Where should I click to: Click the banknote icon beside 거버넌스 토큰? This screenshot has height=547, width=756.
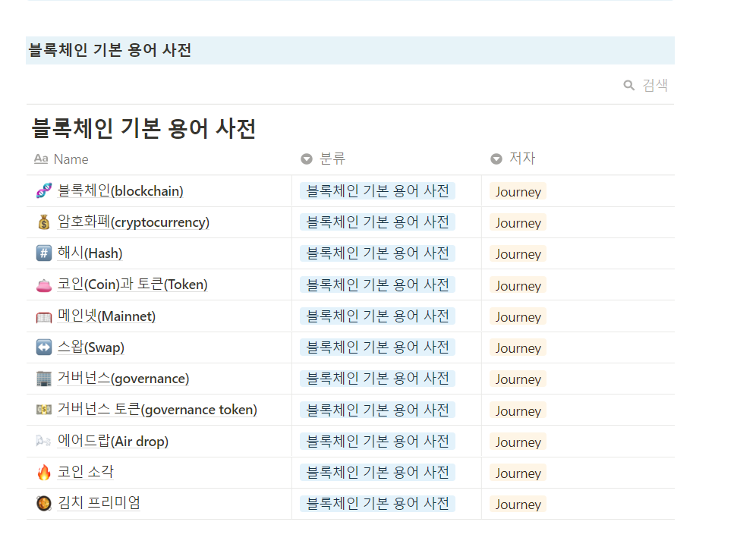(x=44, y=410)
